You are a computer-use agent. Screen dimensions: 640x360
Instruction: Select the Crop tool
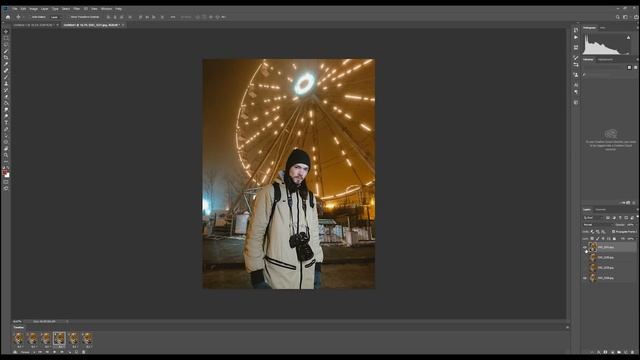click(6, 58)
